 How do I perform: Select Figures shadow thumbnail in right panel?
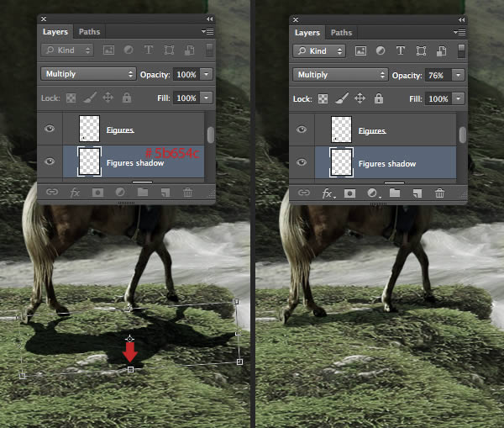click(341, 162)
